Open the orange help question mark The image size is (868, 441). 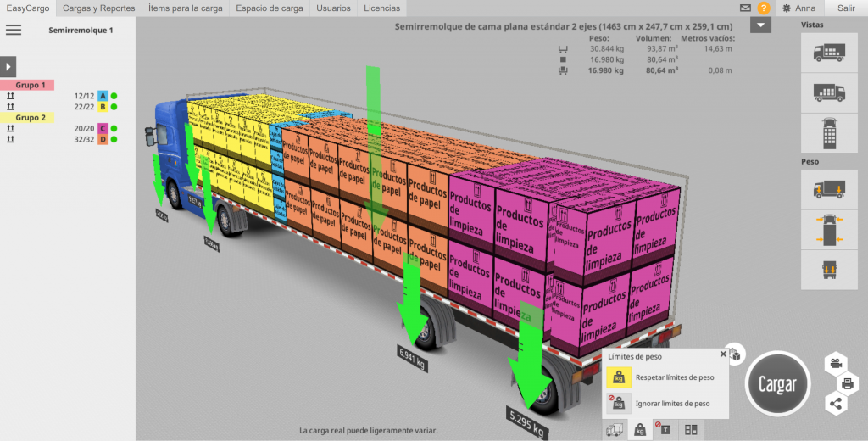point(764,8)
